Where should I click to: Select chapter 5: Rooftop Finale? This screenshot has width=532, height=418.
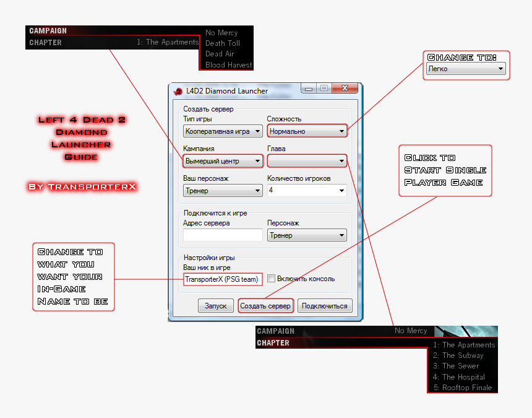[x=463, y=388]
